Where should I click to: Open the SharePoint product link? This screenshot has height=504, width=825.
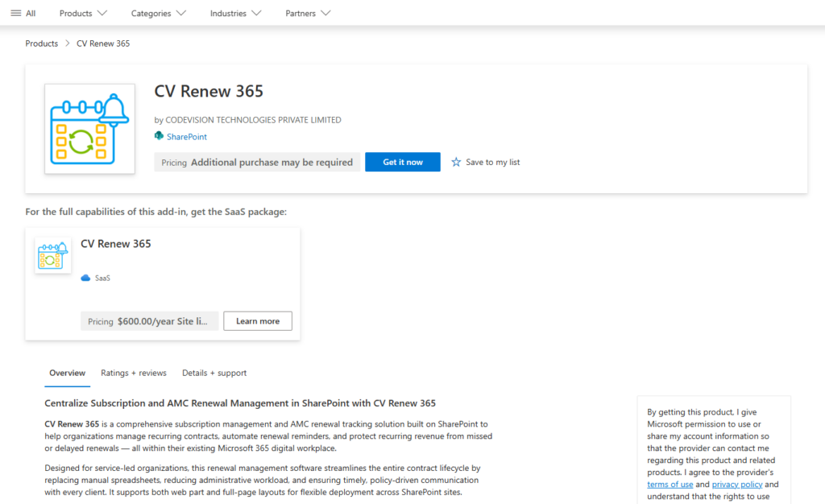(187, 137)
